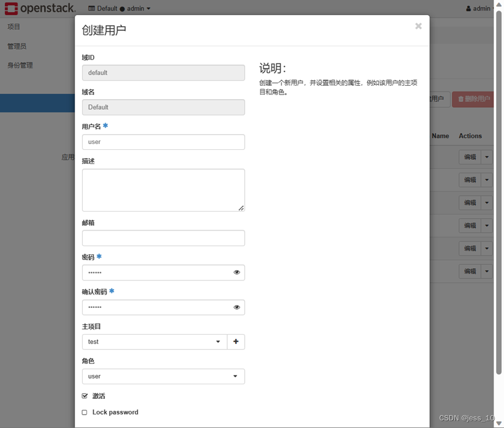The image size is (504, 428).
Task: Select 管理员 in the sidebar
Action: [16, 45]
